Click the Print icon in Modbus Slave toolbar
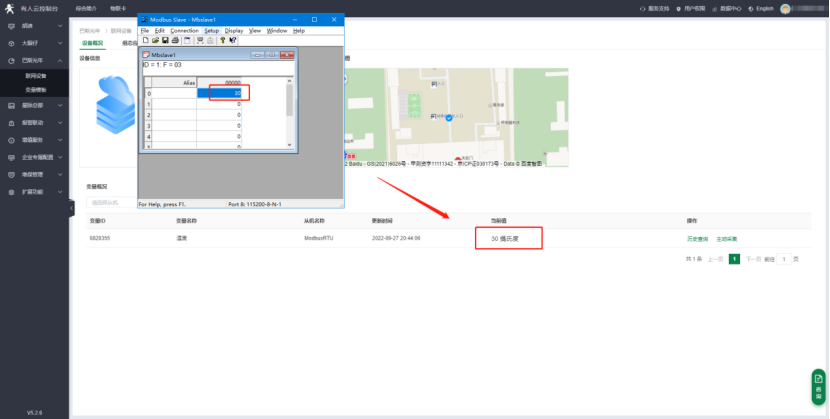830x419 pixels. pos(173,40)
